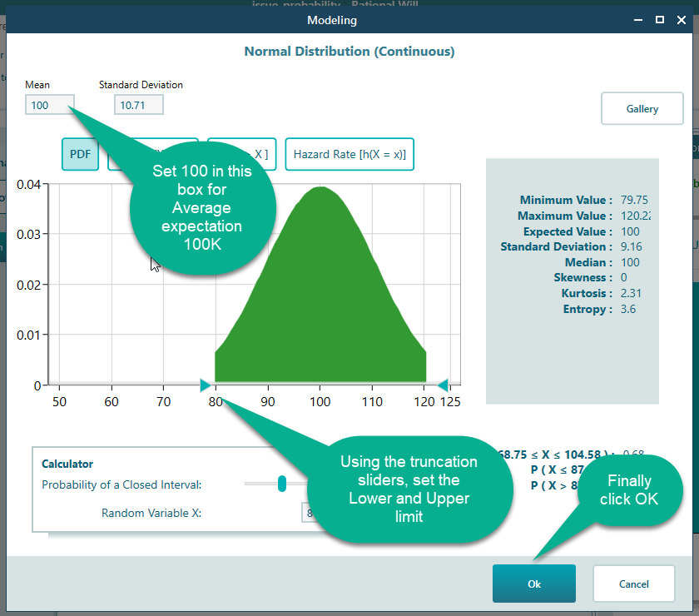Adjust the Probability of a Closed Interval slider
Image resolution: width=699 pixels, height=616 pixels.
tap(281, 484)
